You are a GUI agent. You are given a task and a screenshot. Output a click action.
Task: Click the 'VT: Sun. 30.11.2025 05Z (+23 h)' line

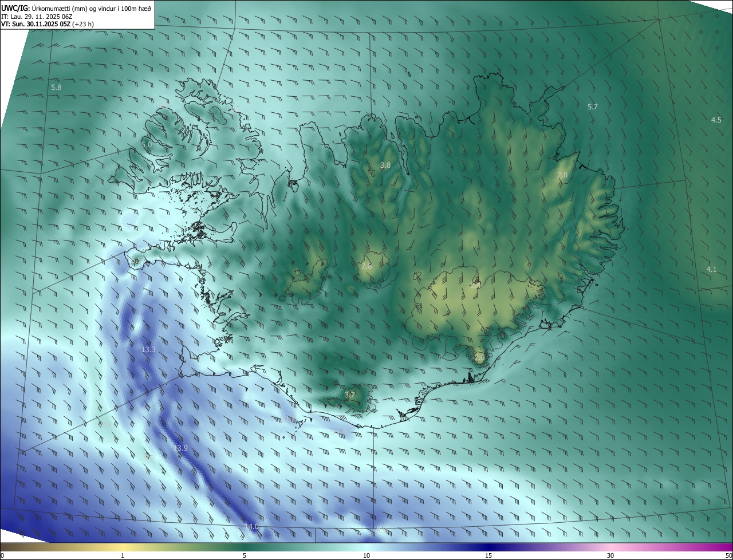[48, 24]
